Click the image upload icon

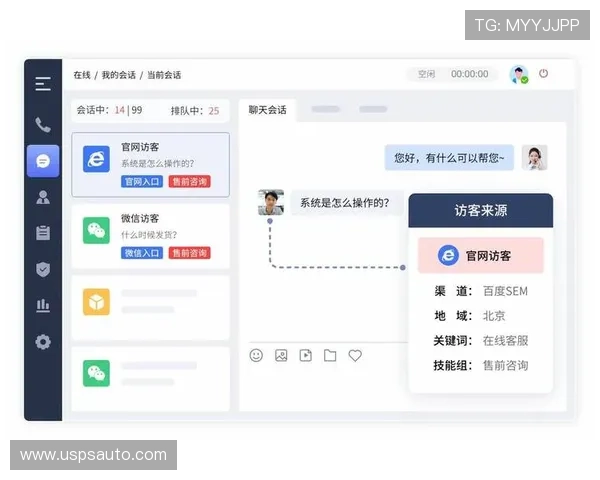[x=281, y=356]
